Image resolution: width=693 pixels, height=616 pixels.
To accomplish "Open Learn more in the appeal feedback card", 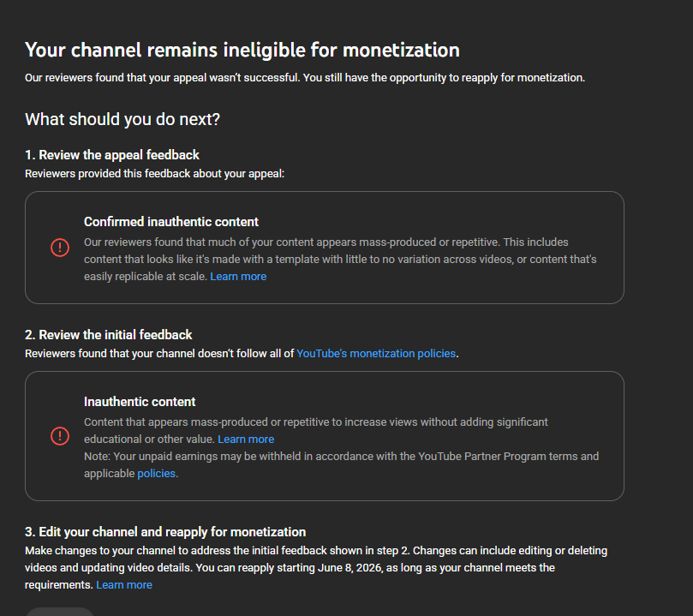I will (x=238, y=277).
